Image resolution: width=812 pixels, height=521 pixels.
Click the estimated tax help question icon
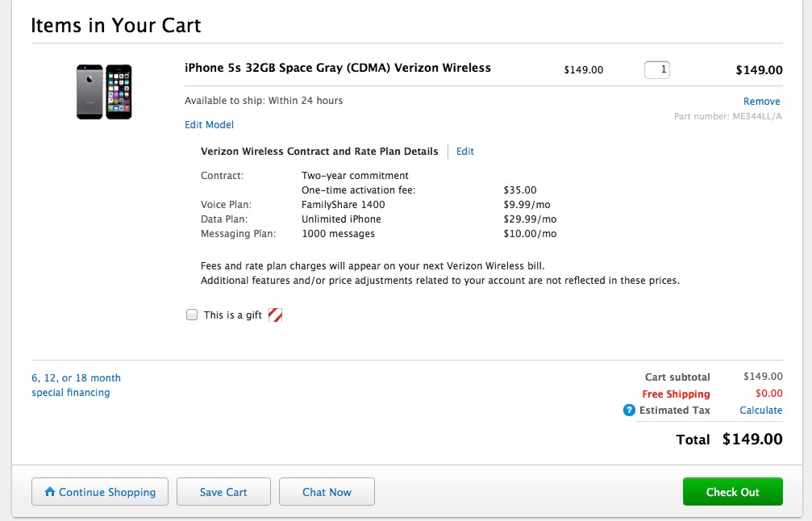tap(629, 411)
